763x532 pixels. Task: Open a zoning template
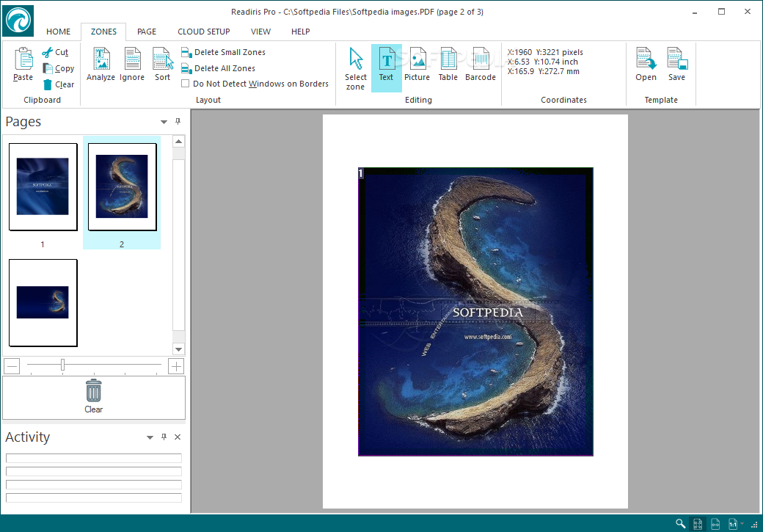pyautogui.click(x=646, y=65)
